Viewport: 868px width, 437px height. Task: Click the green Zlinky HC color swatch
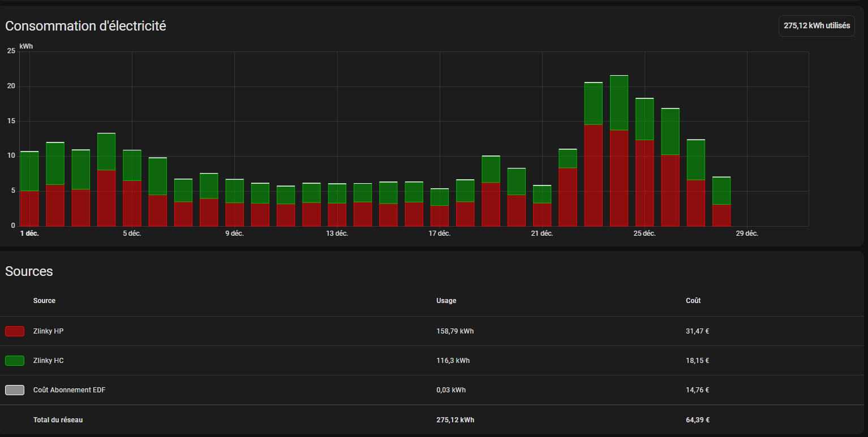[15, 361]
